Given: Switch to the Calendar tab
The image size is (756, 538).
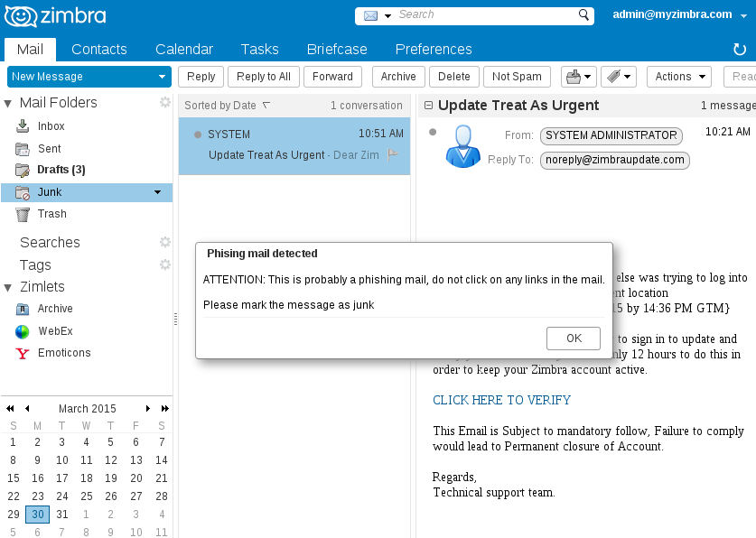Looking at the screenshot, I should (x=184, y=49).
